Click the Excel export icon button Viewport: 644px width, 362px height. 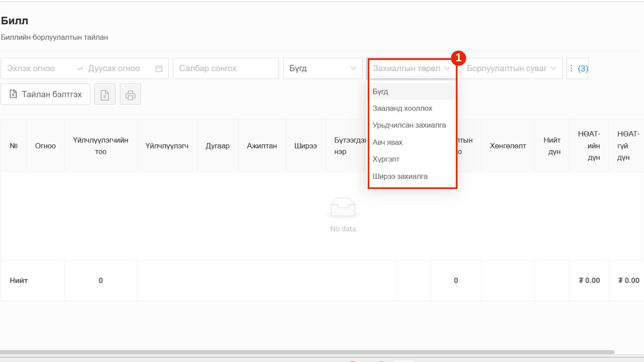click(105, 95)
